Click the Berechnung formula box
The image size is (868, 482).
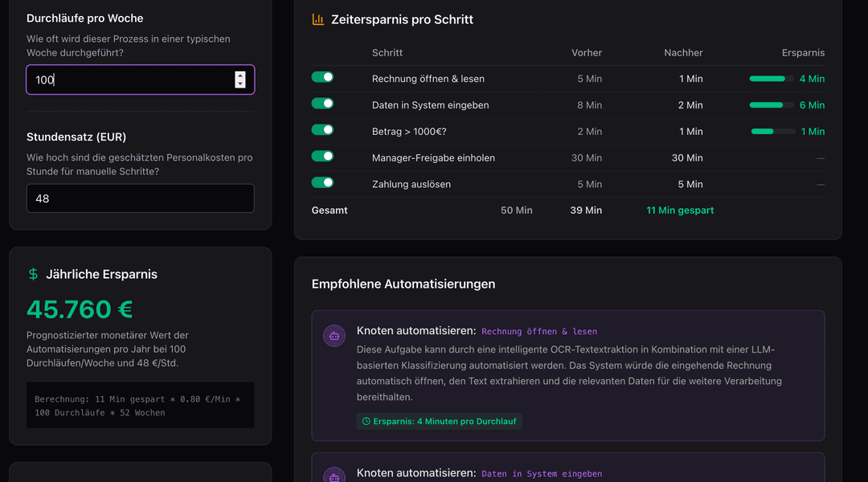[x=141, y=405]
